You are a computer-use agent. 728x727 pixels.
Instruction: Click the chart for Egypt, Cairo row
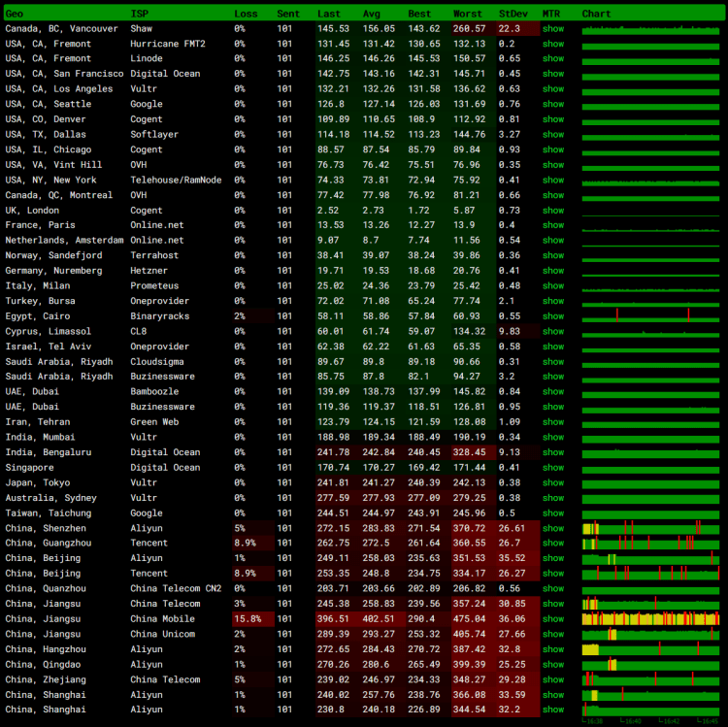coord(649,316)
